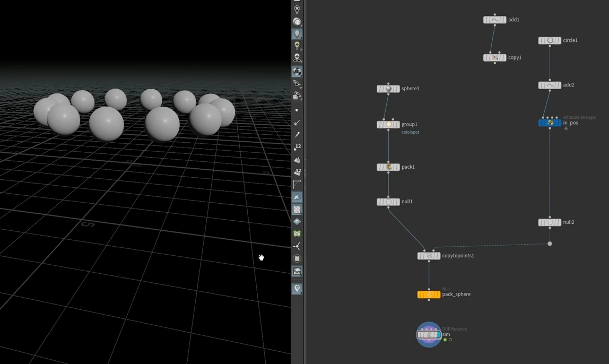Select the orange pack_sphere null node
609x364 pixels.
pos(429,295)
